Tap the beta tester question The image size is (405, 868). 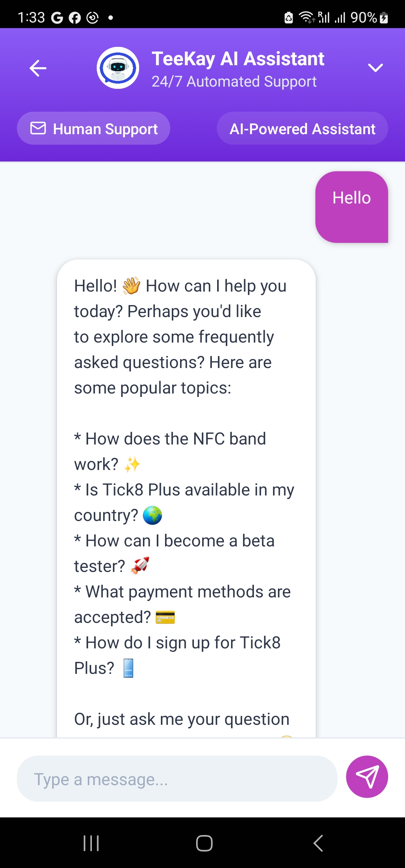point(174,554)
